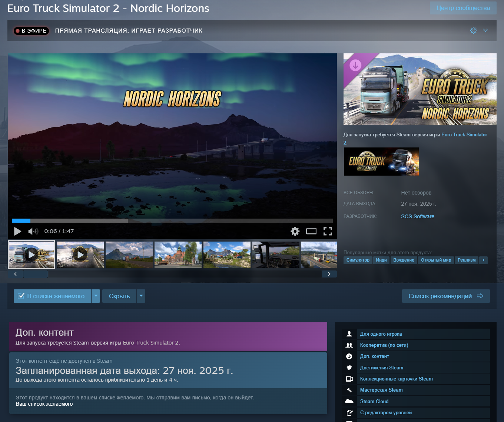Click Steam achievements starburst icon
Image resolution: width=504 pixels, height=422 pixels.
[349, 368]
